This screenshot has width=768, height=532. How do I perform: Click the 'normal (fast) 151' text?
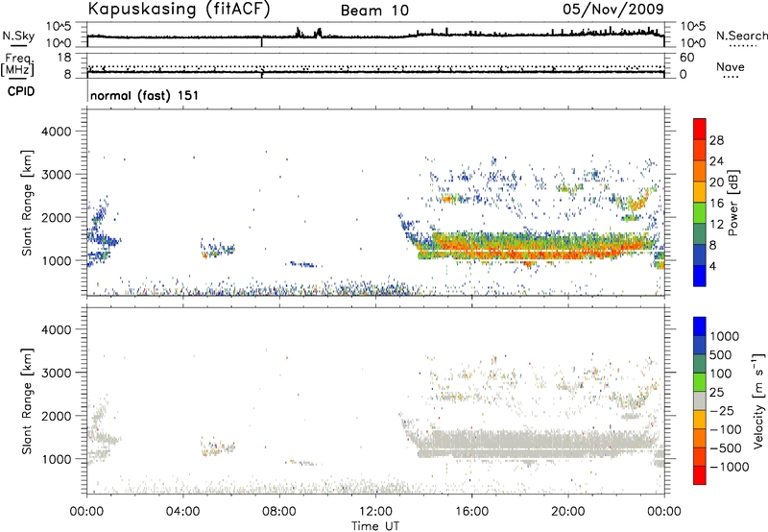point(145,95)
